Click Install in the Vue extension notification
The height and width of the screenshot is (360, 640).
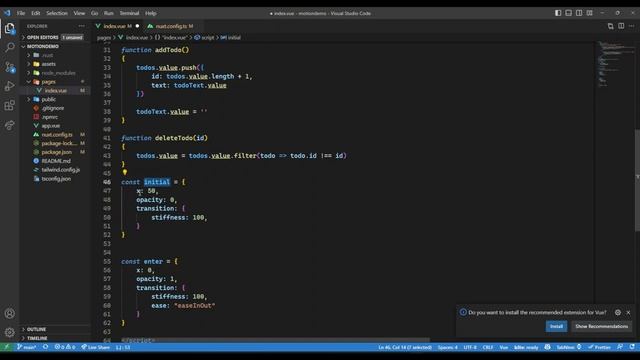pos(556,326)
